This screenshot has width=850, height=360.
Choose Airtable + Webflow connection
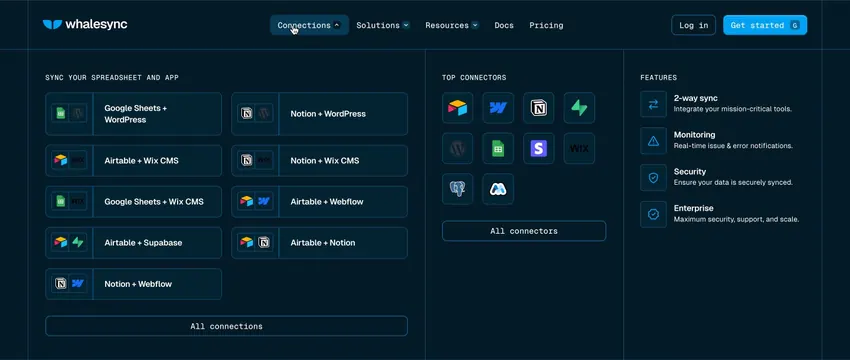(x=319, y=202)
